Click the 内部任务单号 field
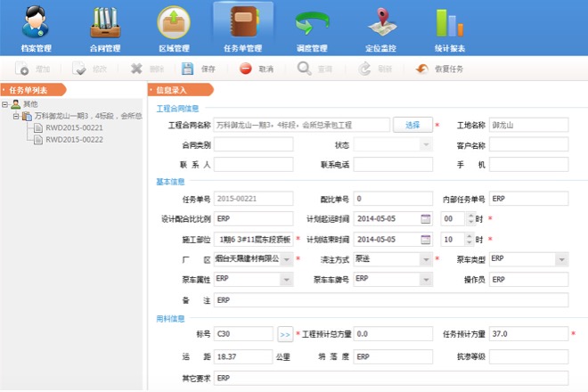588x392 pixels. pyautogui.click(x=528, y=199)
